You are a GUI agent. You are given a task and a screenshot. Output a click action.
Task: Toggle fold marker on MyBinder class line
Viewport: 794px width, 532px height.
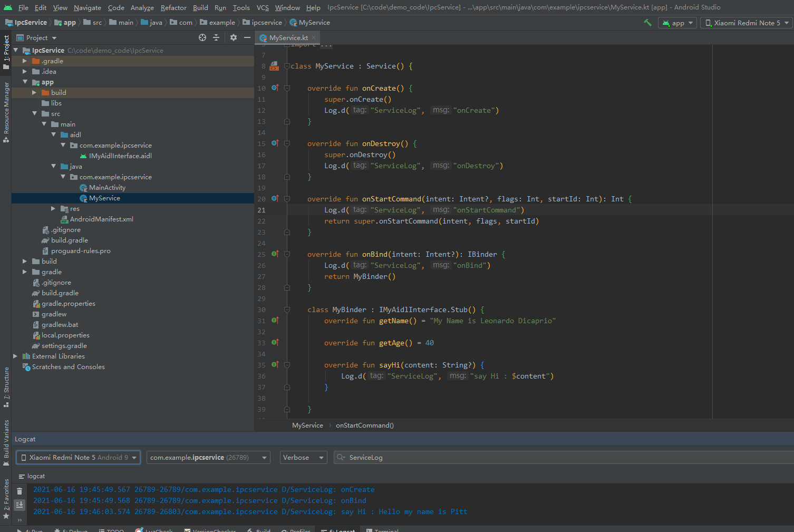287,309
